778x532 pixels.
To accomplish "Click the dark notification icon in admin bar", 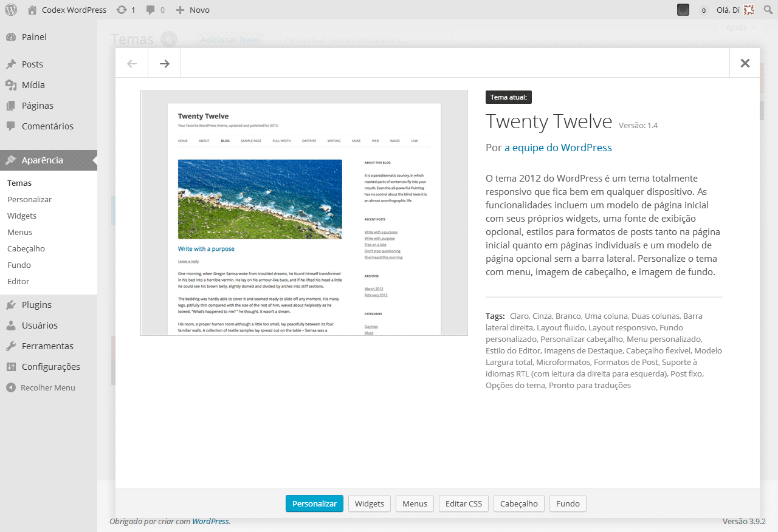I will click(683, 10).
